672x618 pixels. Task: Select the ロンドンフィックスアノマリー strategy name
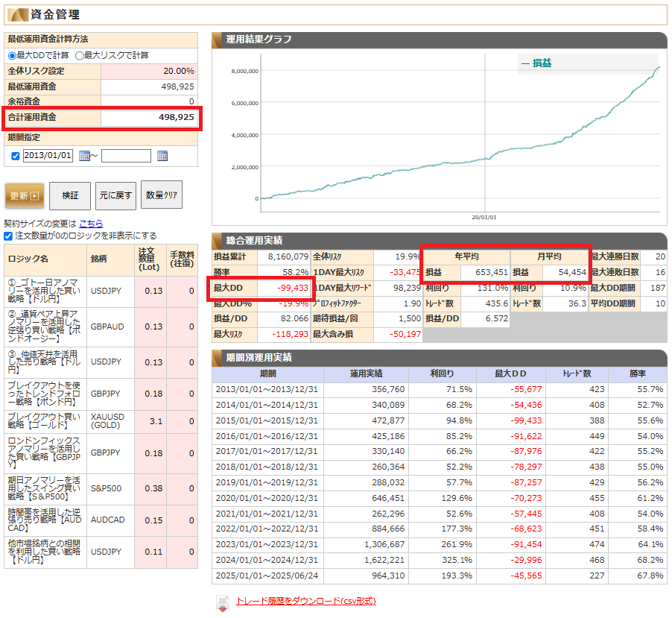coord(45,453)
